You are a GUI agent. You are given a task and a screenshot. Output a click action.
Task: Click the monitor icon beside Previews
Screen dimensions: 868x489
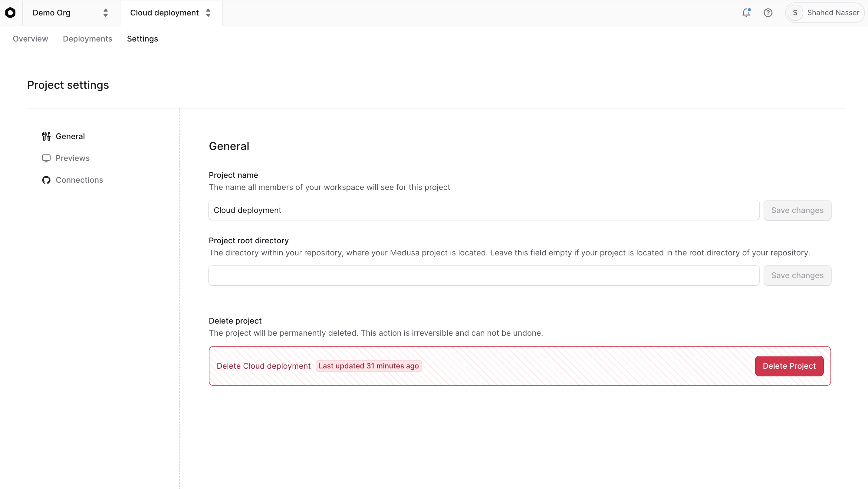(x=46, y=158)
